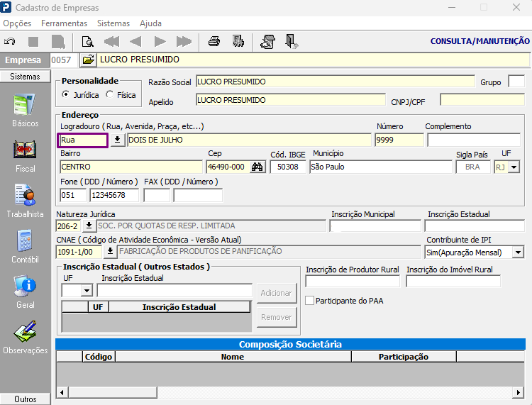Expand the UF state dropdown
532x405 pixels.
pos(514,167)
